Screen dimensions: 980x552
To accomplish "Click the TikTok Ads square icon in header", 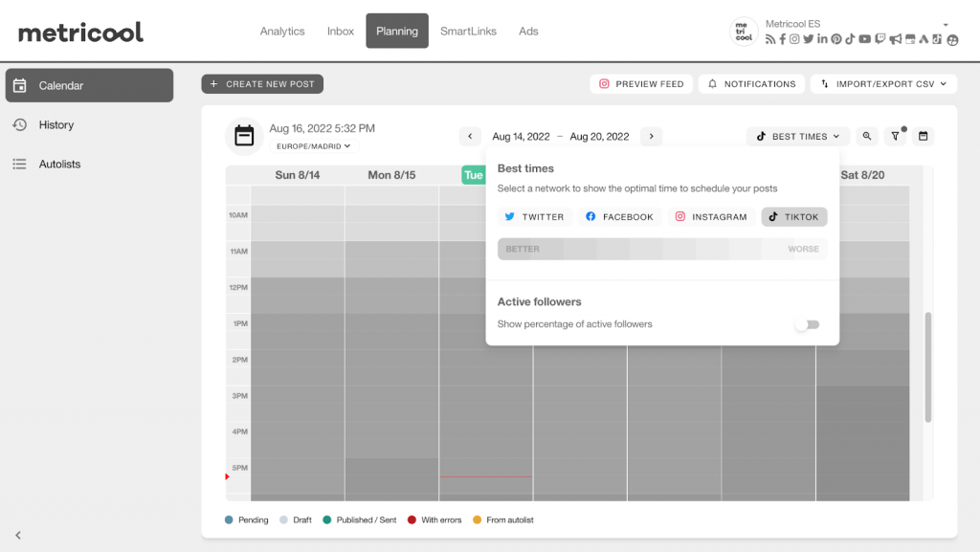I will (937, 39).
